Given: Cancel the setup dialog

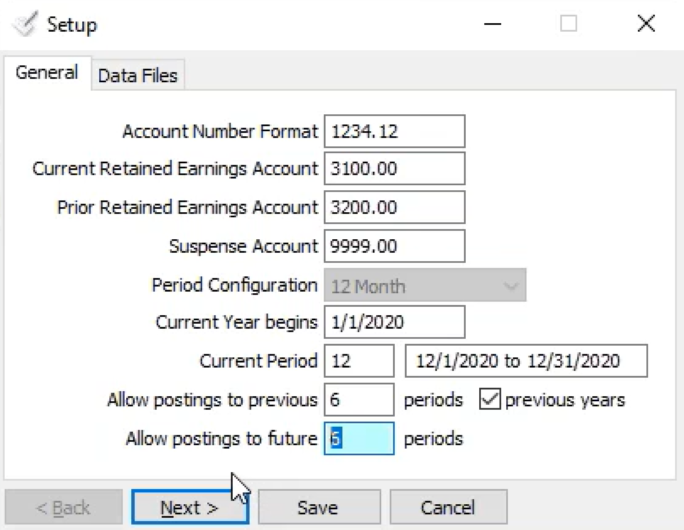Looking at the screenshot, I should click(448, 508).
